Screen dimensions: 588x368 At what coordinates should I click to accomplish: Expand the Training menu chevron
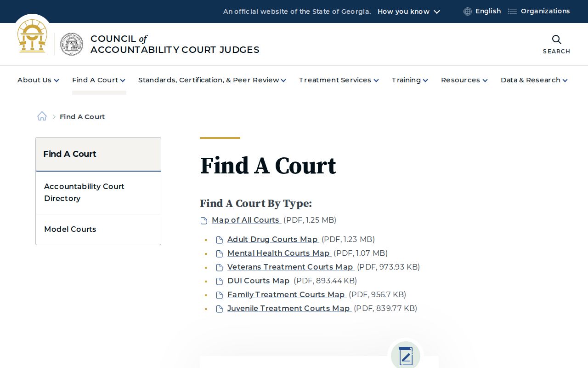click(425, 80)
